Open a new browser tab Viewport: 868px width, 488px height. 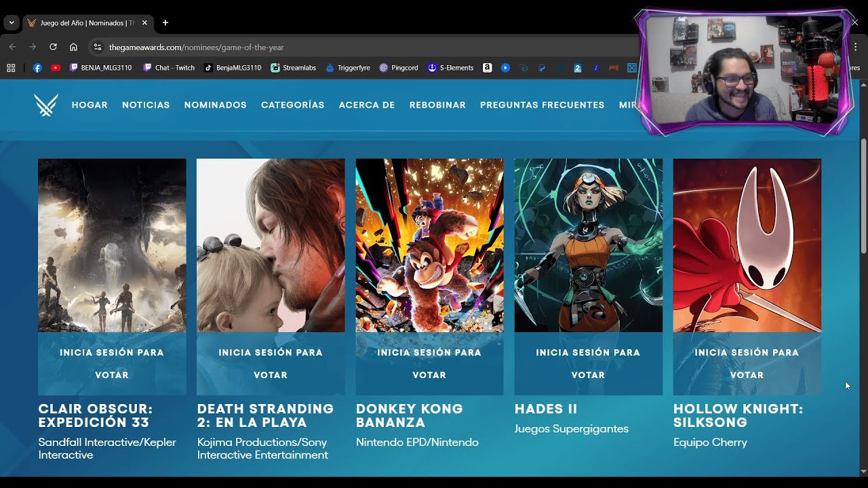[165, 22]
